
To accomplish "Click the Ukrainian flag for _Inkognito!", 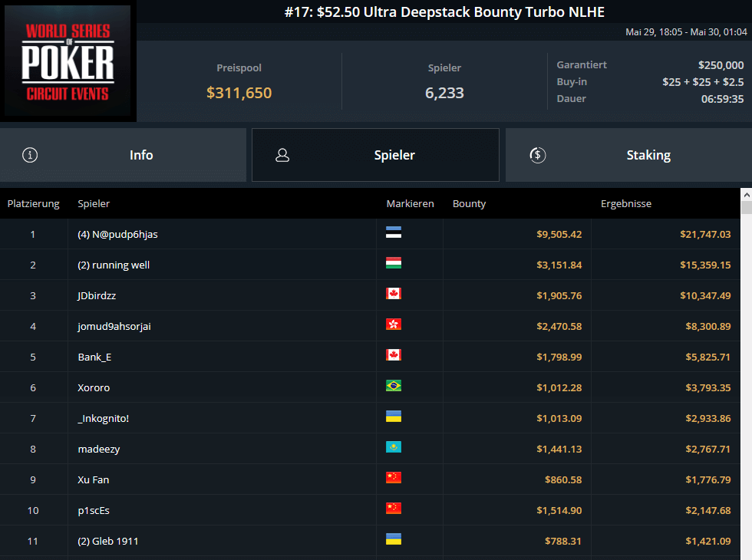I will (394, 417).
